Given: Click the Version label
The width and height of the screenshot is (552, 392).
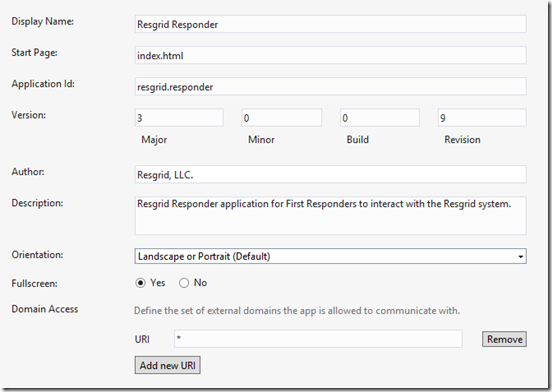Looking at the screenshot, I should (29, 115).
